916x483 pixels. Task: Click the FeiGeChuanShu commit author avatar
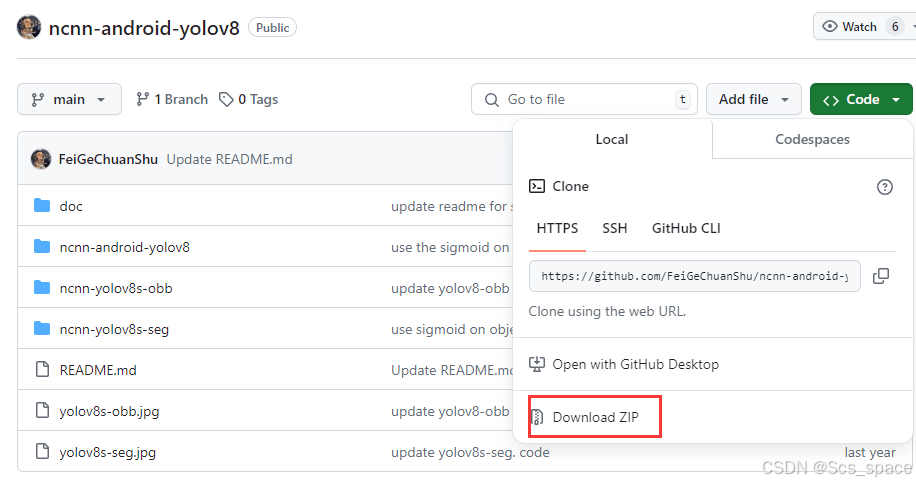coord(41,159)
